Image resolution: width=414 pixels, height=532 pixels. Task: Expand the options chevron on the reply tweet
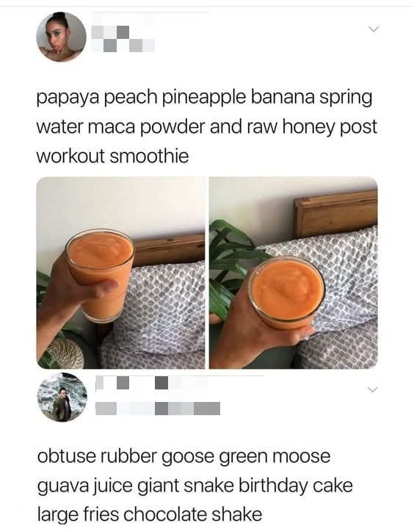point(372,389)
